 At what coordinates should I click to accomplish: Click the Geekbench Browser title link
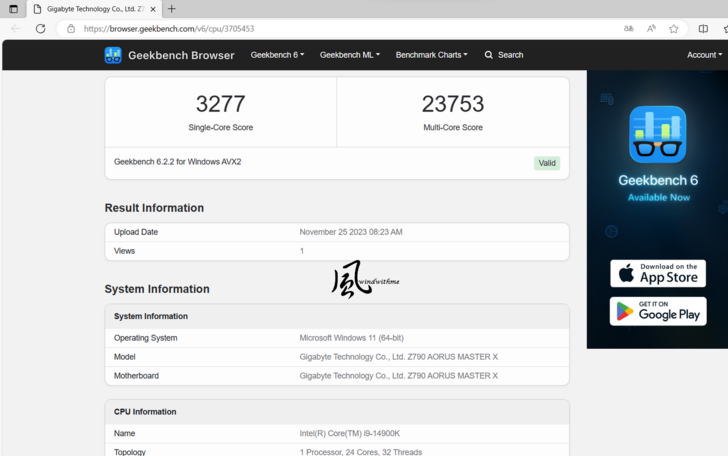pyautogui.click(x=181, y=55)
